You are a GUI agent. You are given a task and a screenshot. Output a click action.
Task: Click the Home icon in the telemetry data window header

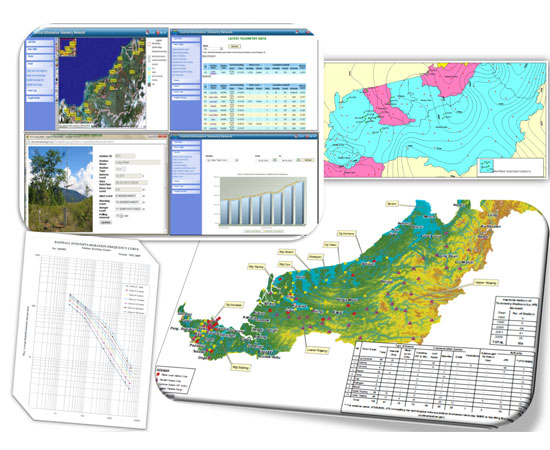click(x=297, y=32)
